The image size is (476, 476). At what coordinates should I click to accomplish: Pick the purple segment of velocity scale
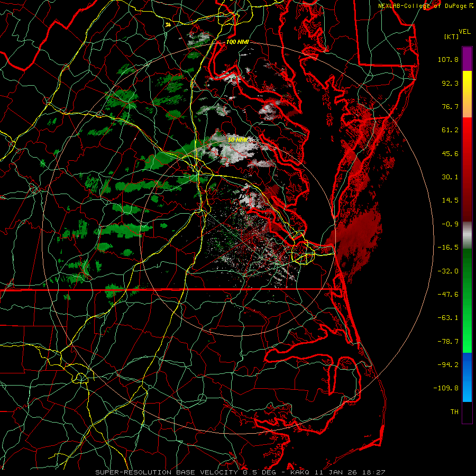coord(467,59)
